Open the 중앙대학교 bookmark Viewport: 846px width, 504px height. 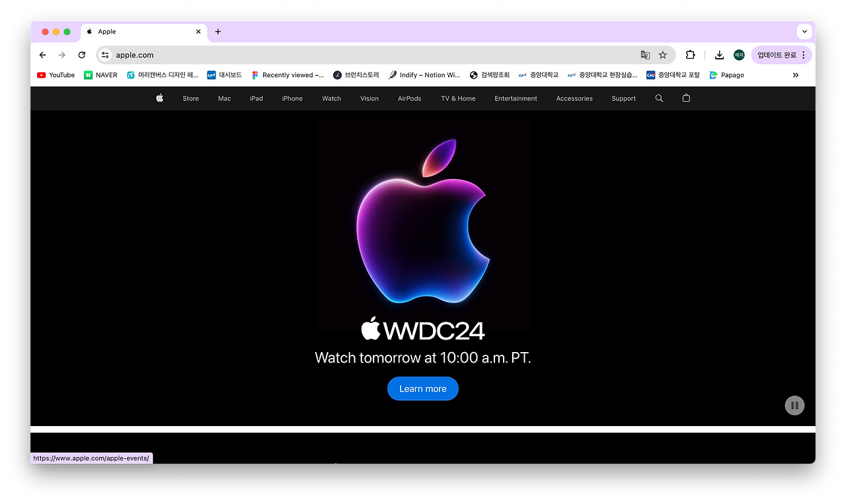tap(539, 75)
